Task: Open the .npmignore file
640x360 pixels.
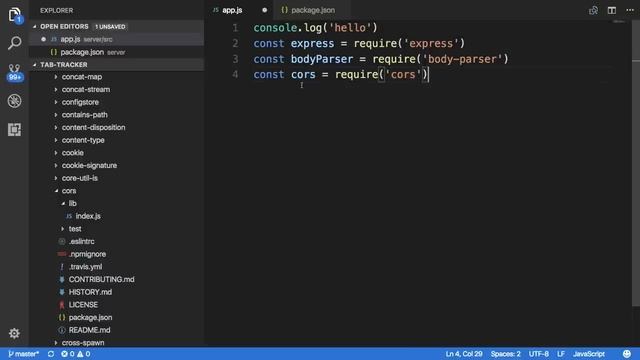Action: [87, 254]
